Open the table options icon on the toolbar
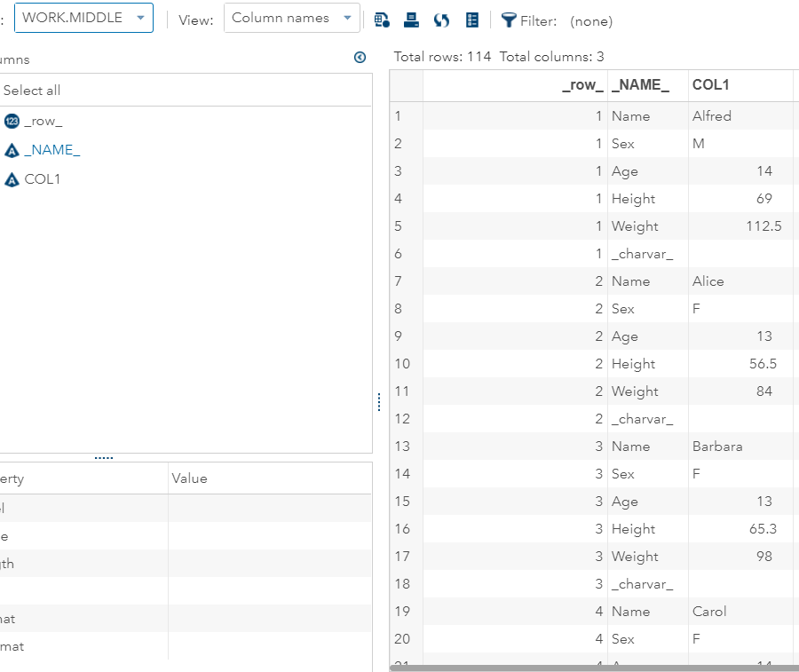The height and width of the screenshot is (672, 799). tap(382, 20)
